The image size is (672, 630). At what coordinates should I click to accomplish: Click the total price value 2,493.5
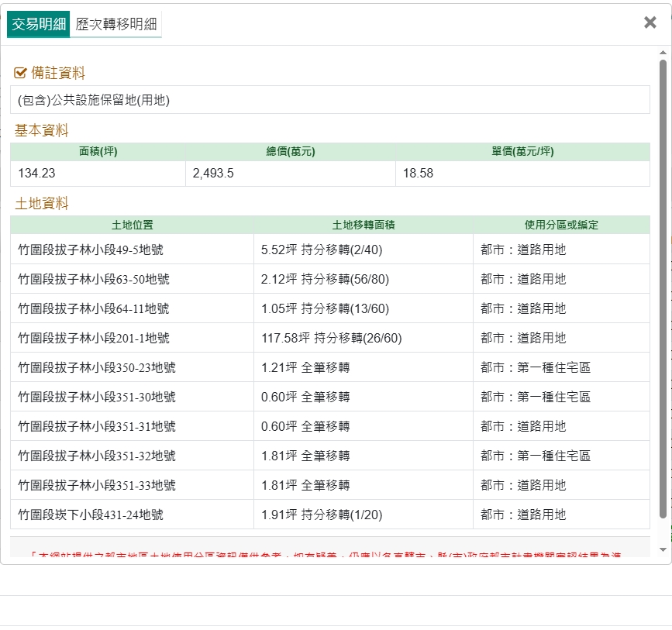[213, 174]
